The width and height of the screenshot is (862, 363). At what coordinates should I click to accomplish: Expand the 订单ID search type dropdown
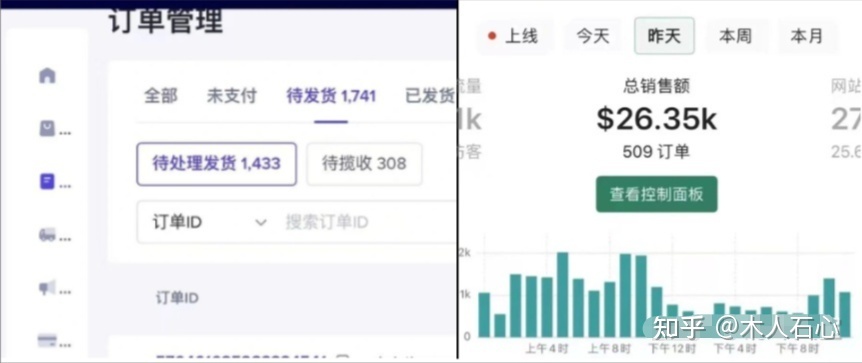209,222
